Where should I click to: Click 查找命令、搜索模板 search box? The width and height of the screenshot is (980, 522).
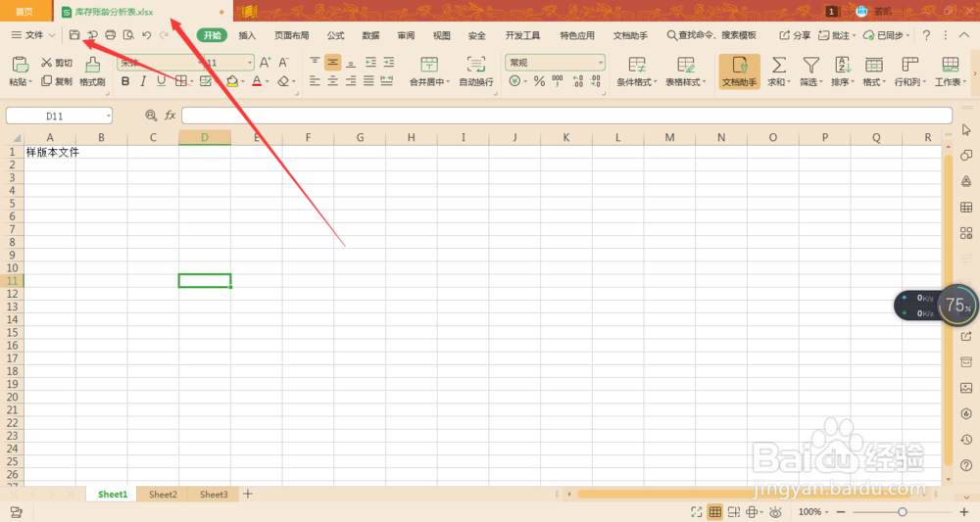711,35
